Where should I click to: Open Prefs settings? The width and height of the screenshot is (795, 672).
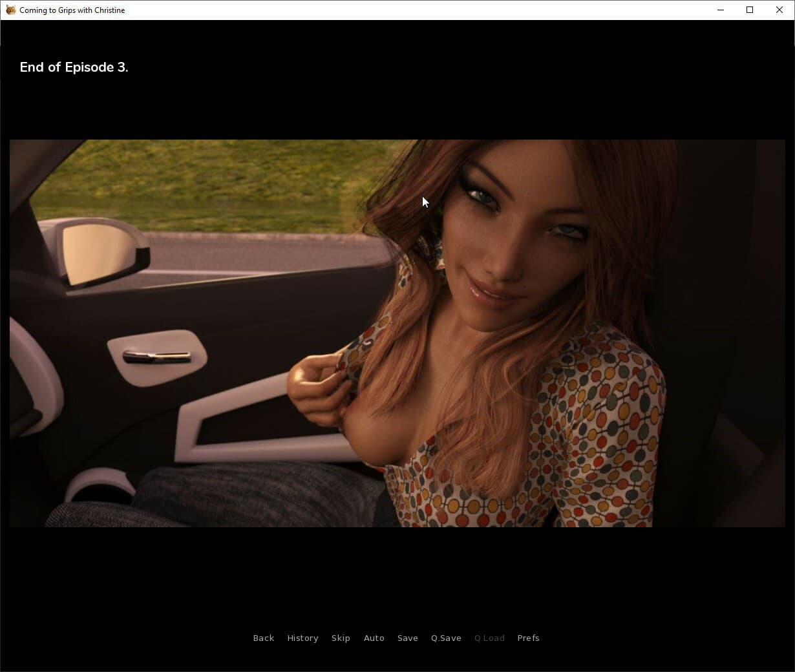(x=528, y=638)
